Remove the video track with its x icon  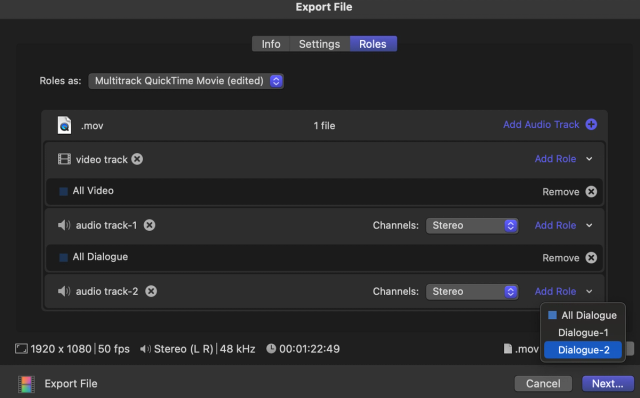pyautogui.click(x=137, y=159)
